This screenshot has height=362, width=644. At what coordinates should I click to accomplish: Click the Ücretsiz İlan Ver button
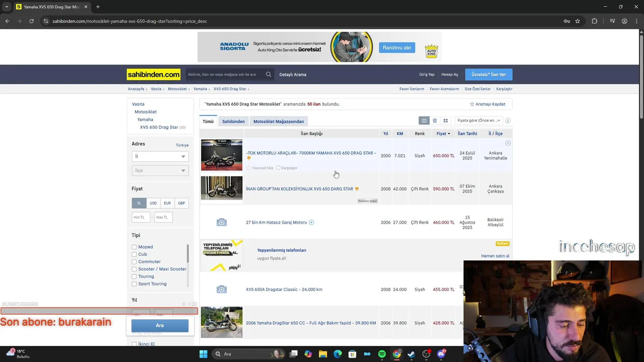coord(489,74)
